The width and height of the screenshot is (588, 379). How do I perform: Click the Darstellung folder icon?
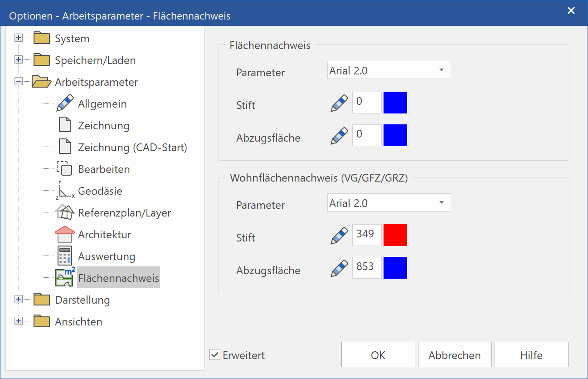42,300
